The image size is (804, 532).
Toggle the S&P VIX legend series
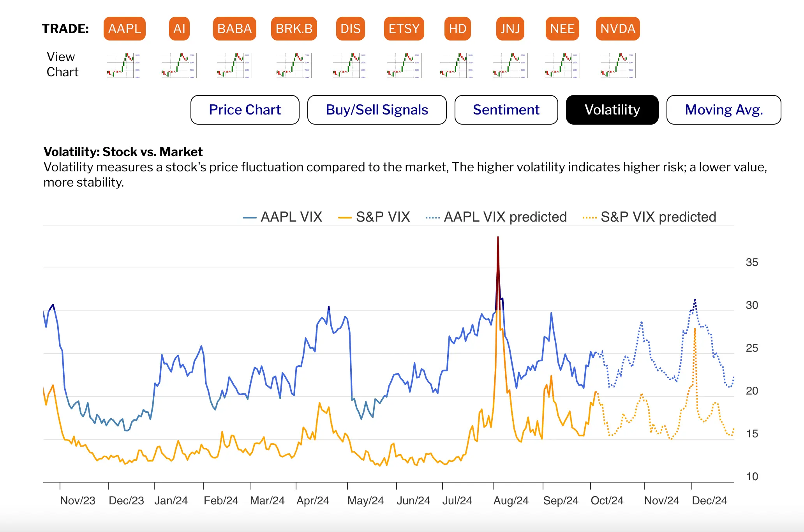click(374, 217)
